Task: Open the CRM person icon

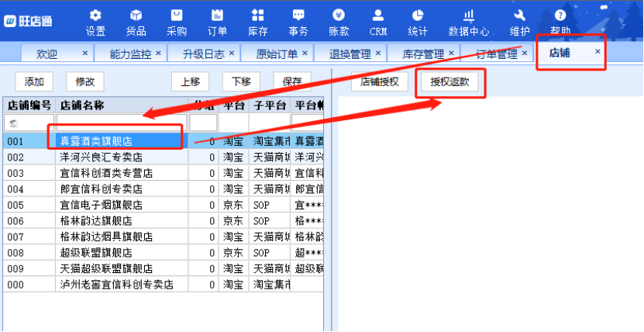Action: click(x=378, y=16)
